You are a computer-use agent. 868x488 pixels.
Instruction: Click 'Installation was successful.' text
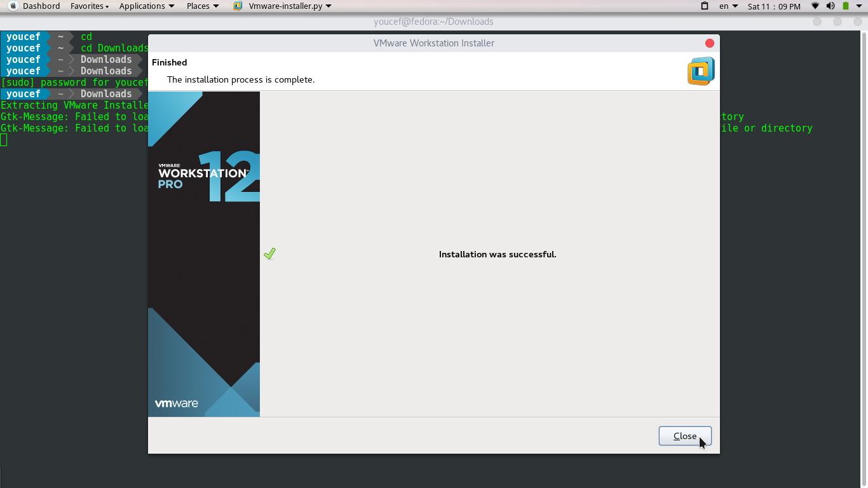[498, 254]
